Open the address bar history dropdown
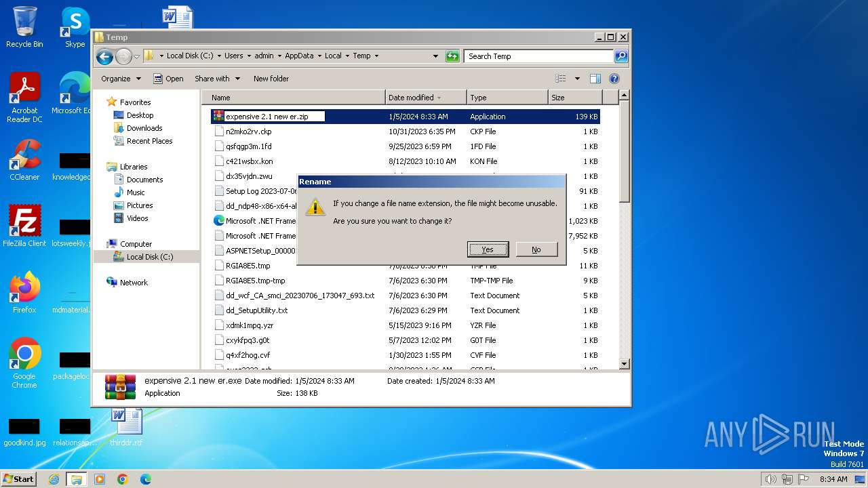 tap(435, 56)
